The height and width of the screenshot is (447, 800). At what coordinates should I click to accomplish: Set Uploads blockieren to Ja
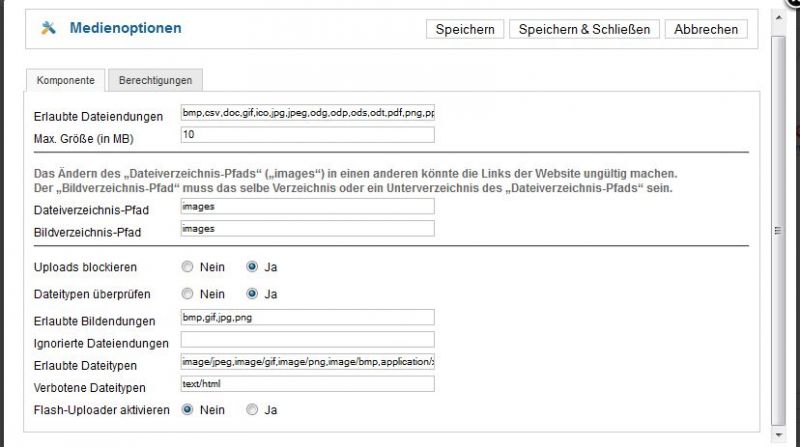(252, 267)
